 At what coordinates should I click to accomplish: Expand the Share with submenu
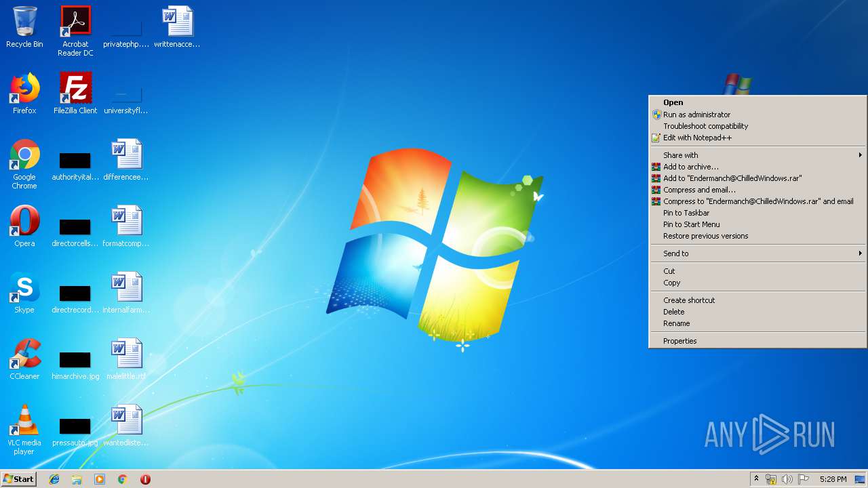tap(757, 155)
